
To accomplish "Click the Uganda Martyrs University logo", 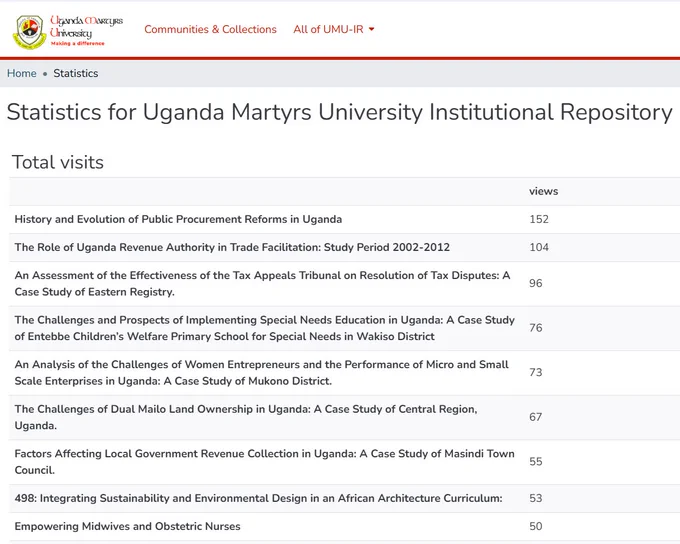I will tap(68, 31).
